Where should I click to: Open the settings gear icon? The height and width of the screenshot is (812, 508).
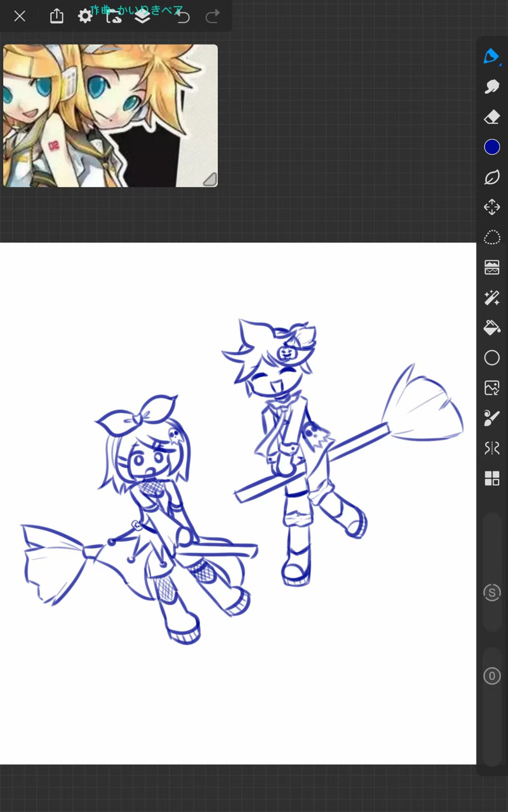[85, 16]
